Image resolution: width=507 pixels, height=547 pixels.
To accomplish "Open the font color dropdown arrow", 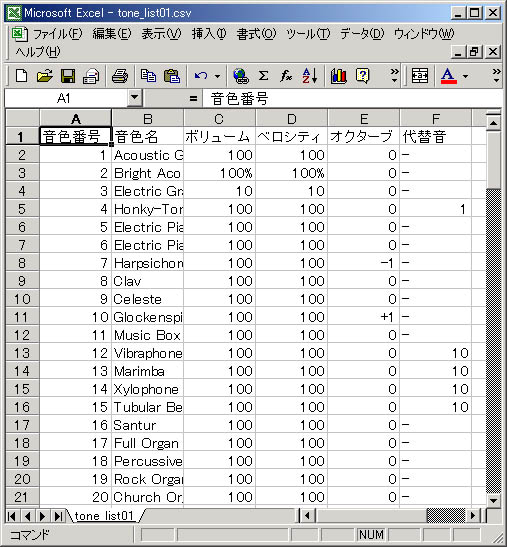I will click(465, 76).
